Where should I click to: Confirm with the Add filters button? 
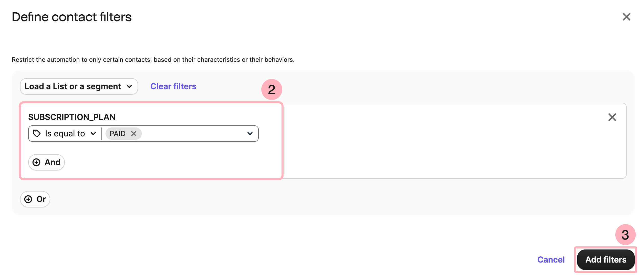pos(606,260)
